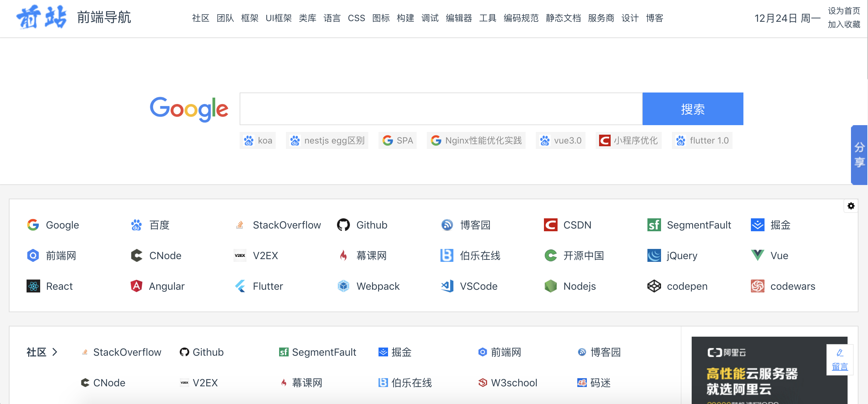Open the 博客 nav menu item

click(655, 18)
